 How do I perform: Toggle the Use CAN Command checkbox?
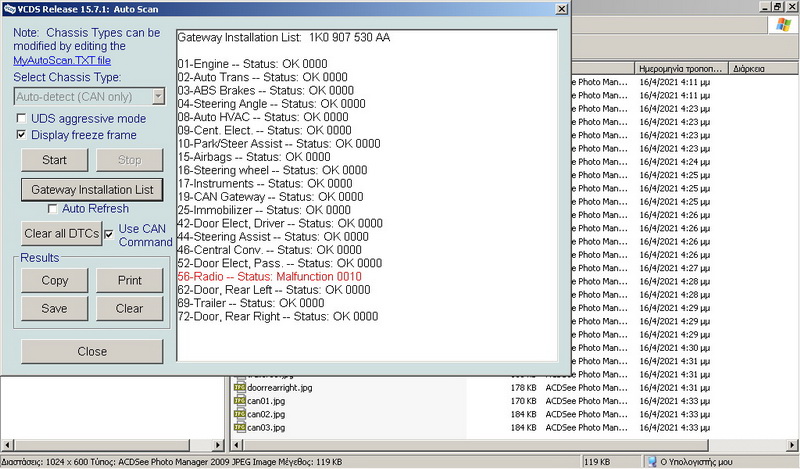(109, 234)
